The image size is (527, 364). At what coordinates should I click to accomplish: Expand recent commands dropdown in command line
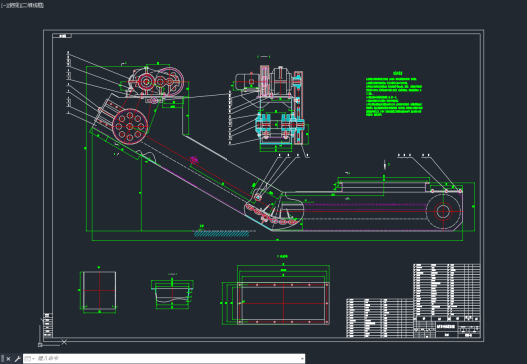coord(30,359)
